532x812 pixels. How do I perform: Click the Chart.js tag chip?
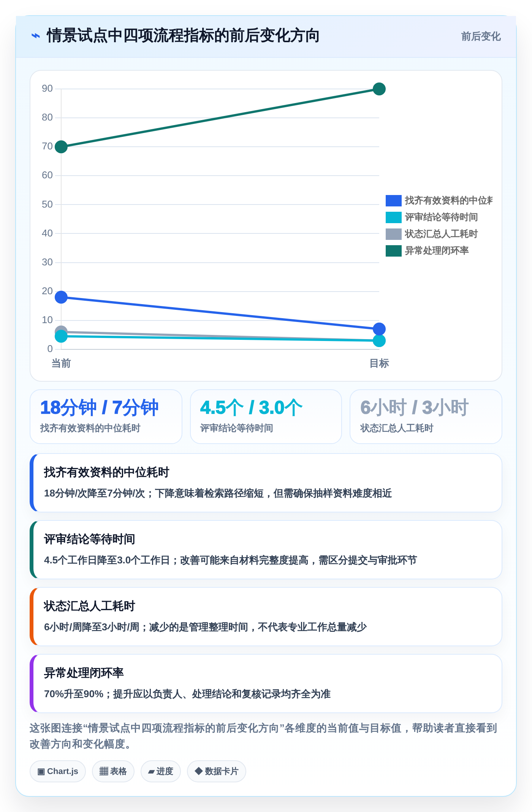click(58, 771)
